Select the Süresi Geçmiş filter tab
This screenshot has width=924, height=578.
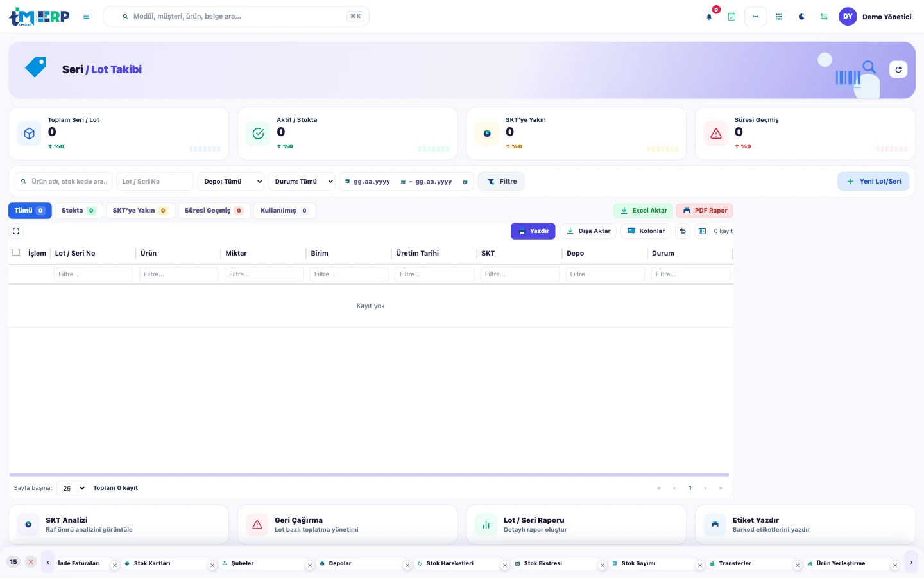[214, 211]
